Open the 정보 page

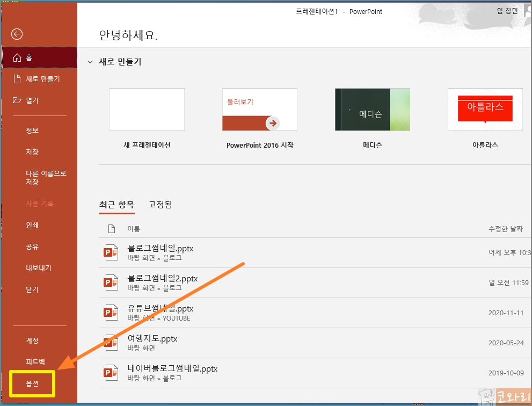click(39, 130)
